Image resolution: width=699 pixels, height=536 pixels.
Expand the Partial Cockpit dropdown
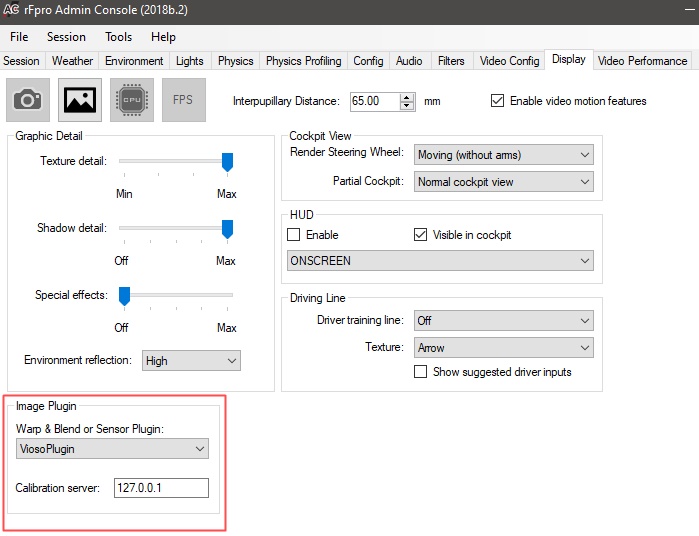(x=503, y=182)
